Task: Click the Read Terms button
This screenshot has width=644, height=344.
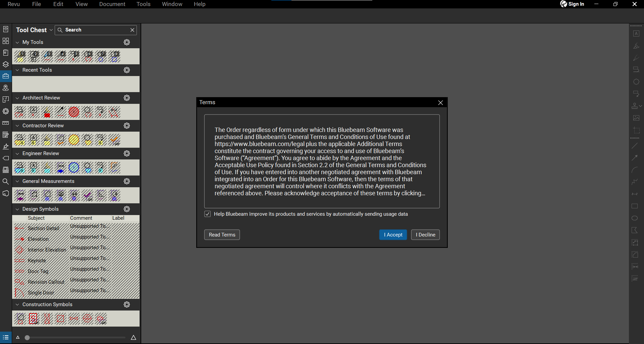Action: point(222,235)
